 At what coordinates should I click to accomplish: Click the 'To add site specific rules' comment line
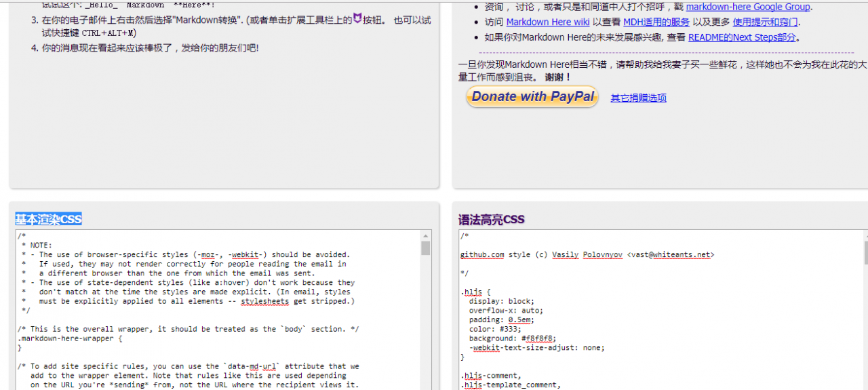coord(189,366)
